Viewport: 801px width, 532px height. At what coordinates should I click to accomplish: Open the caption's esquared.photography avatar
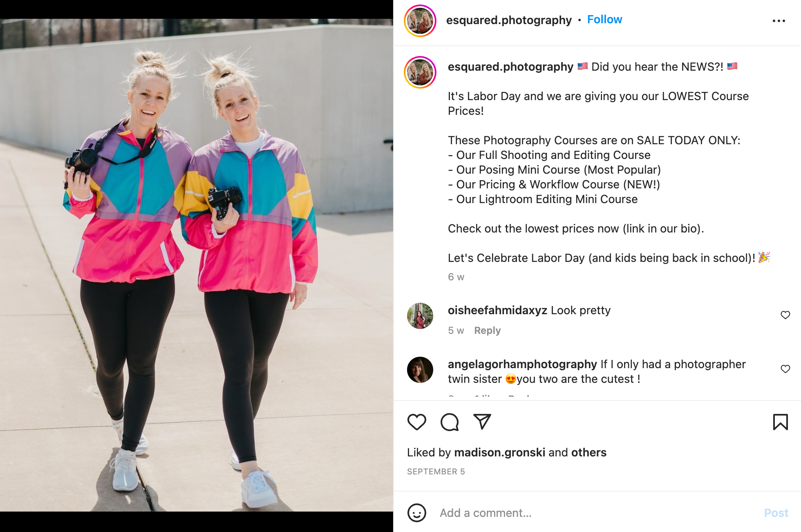(x=420, y=72)
